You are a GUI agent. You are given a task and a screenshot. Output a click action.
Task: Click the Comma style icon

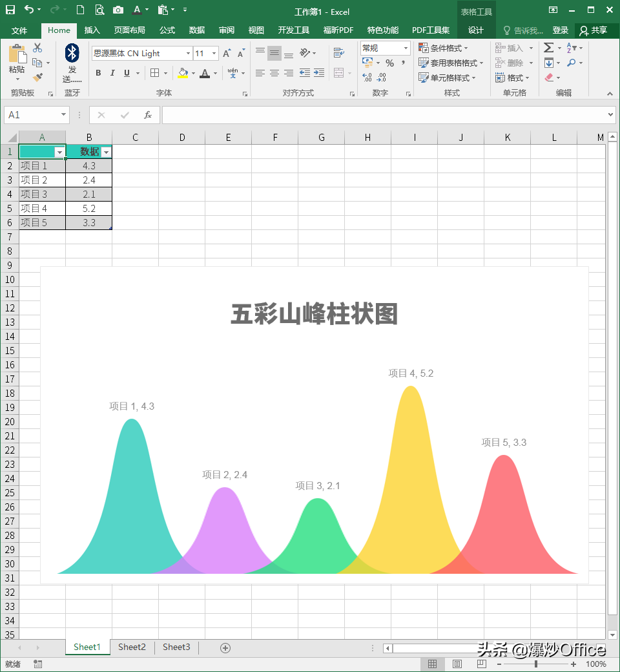pos(403,63)
